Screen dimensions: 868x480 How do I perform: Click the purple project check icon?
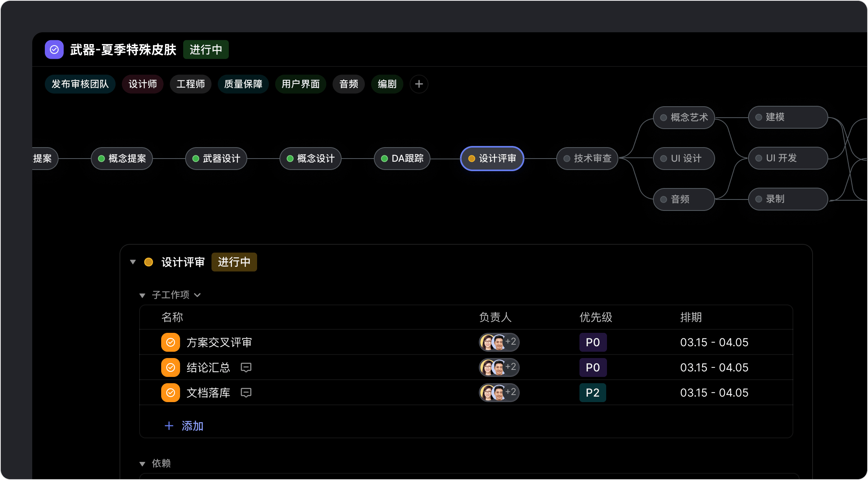coord(54,49)
